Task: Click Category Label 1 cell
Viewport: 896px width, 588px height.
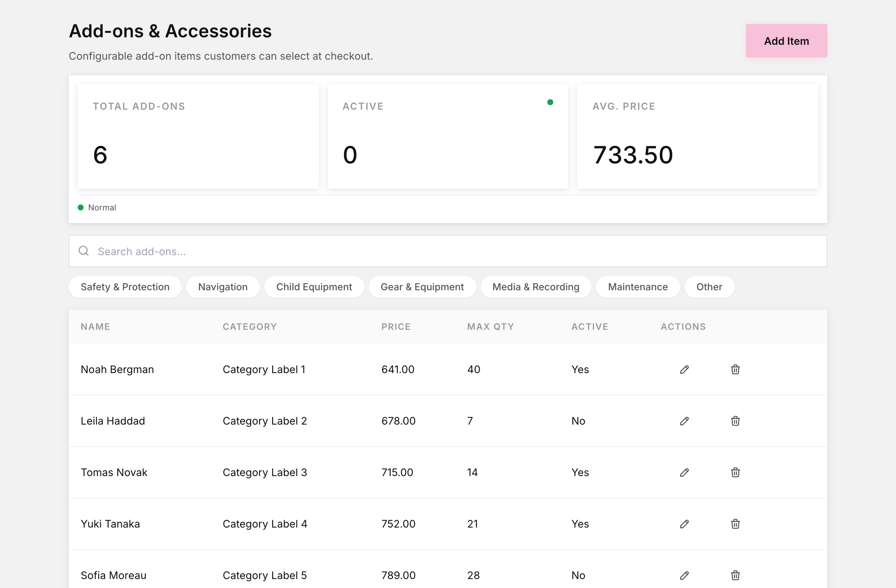Action: click(264, 369)
